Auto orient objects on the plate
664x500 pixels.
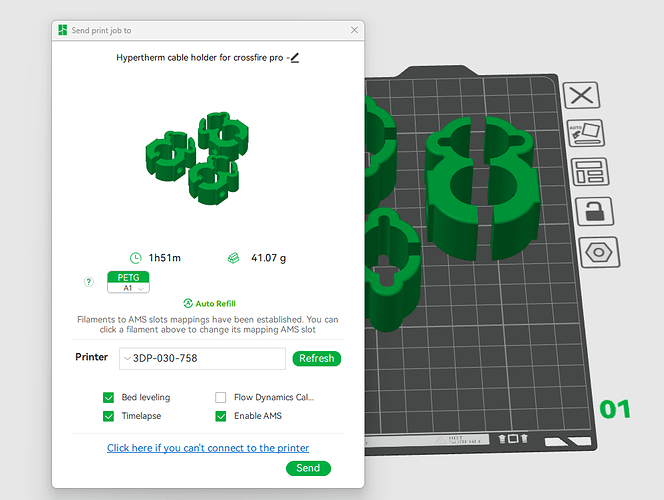(x=586, y=133)
